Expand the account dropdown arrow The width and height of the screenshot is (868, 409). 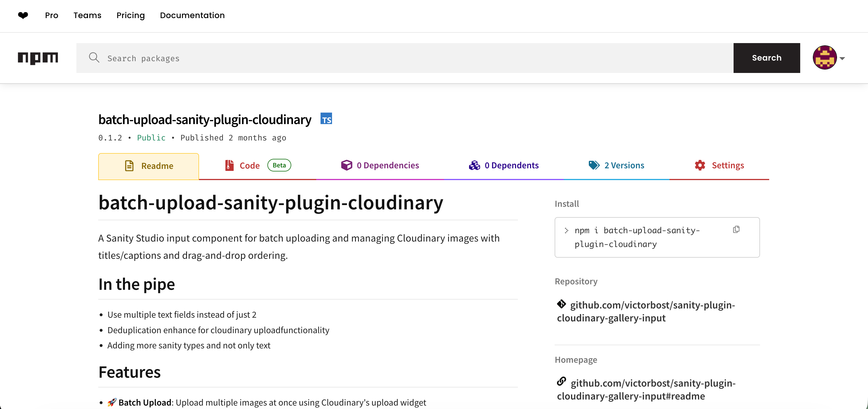tap(842, 58)
